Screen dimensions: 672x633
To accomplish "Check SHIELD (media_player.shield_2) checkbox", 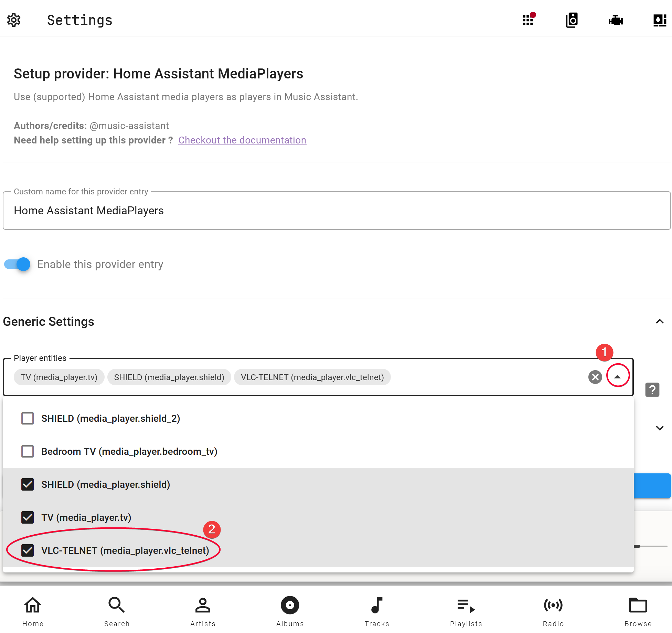I will [x=28, y=418].
